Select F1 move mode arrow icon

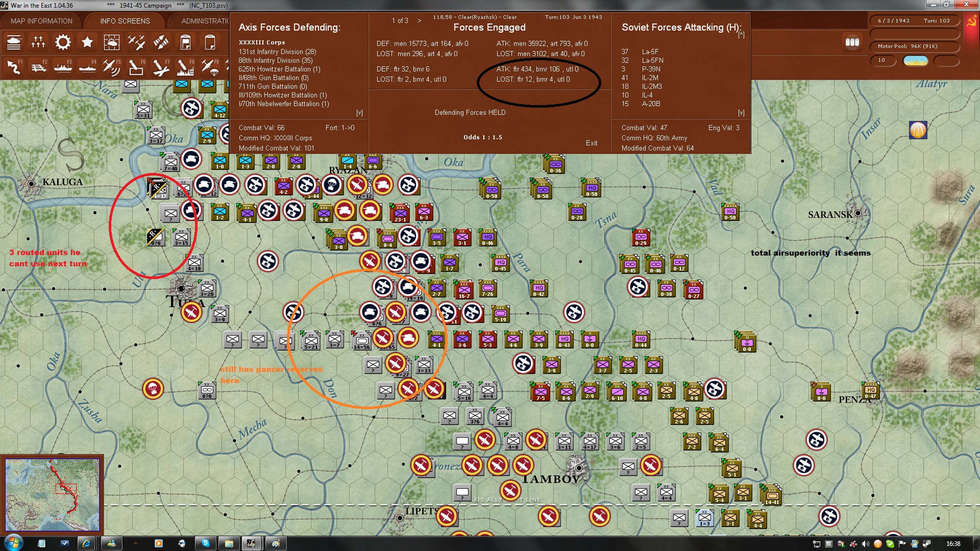[14, 67]
